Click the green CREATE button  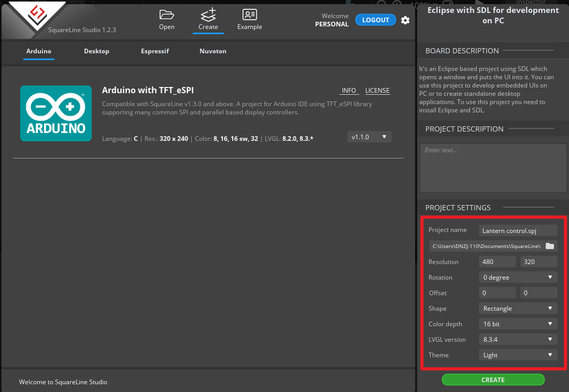[493, 380]
